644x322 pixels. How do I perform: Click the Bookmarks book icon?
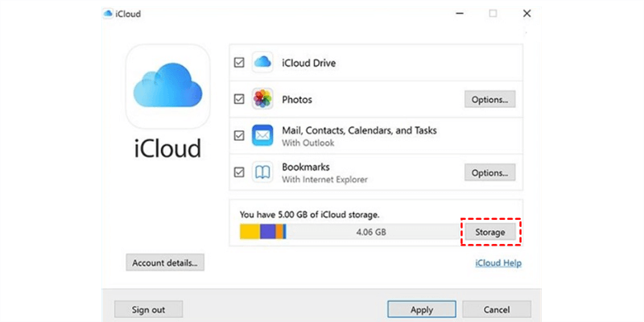[262, 171]
